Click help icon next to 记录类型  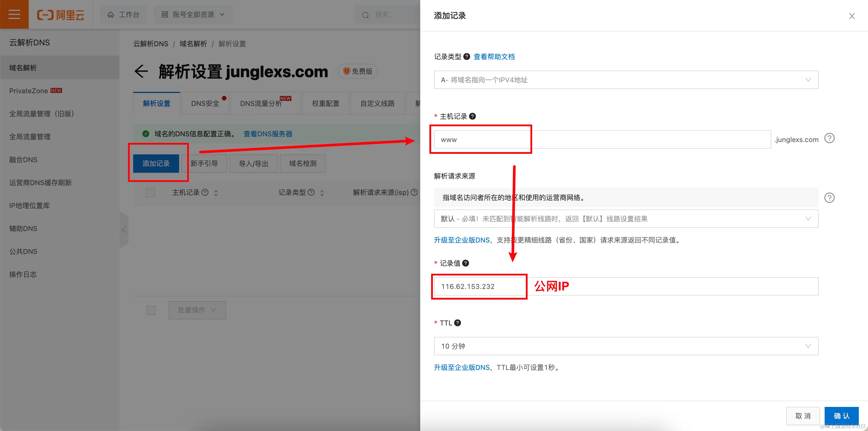(467, 57)
